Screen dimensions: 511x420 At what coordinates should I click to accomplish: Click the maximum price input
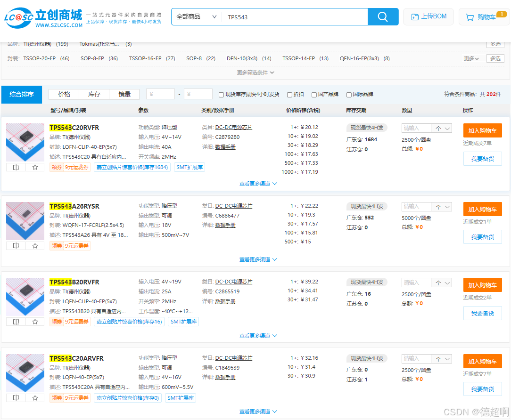pos(198,95)
